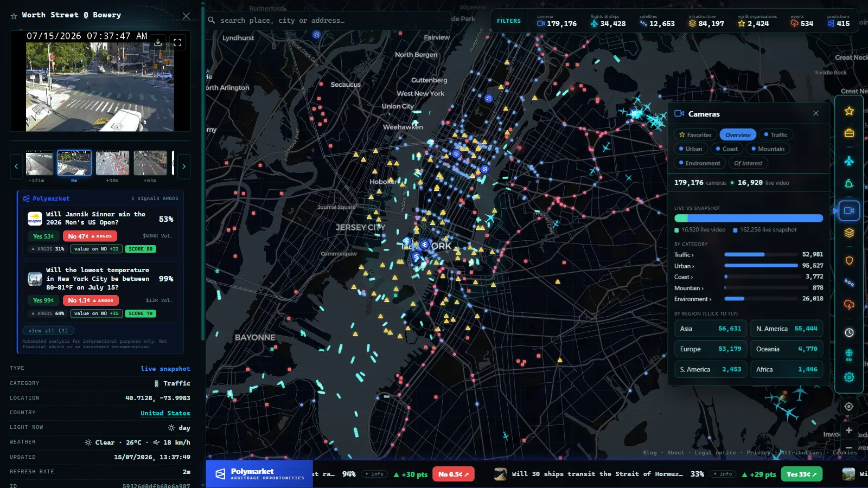Viewport: 868px width, 488px height.
Task: Change language globe EN icon
Action: pyautogui.click(x=849, y=355)
